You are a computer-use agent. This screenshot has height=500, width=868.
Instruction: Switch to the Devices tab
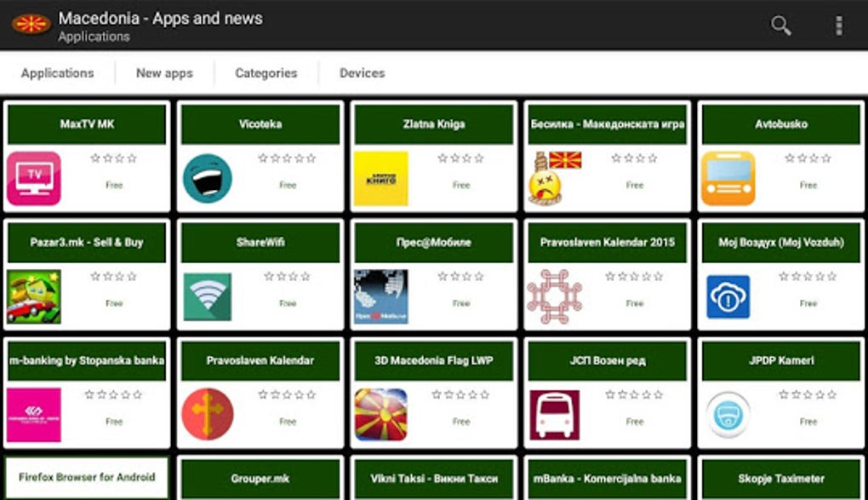point(362,73)
